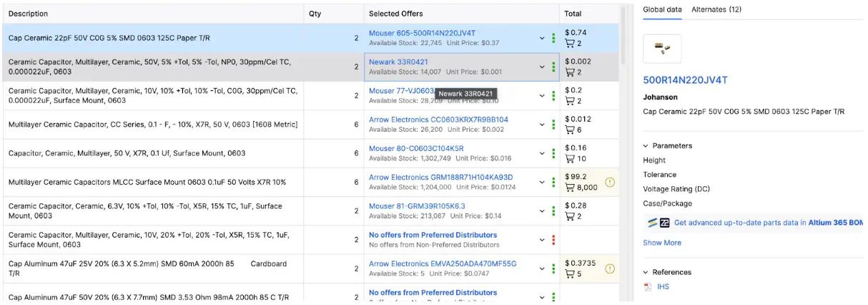This screenshot has width=868, height=305.
Task: Click the cart icon showing 8,000 quantity
Action: tap(570, 188)
